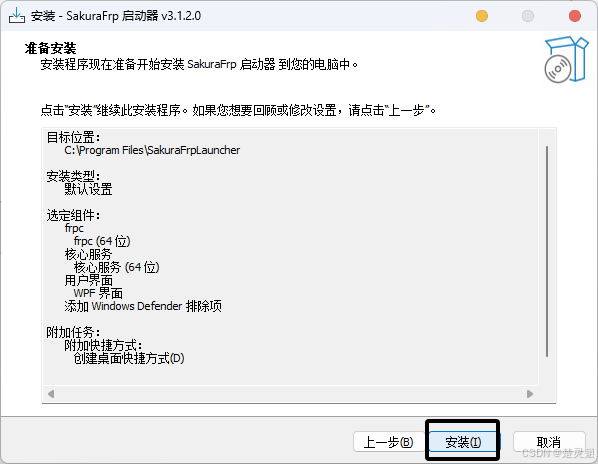Click the frpc (64 位) line
This screenshot has height=464, width=598.
[102, 241]
